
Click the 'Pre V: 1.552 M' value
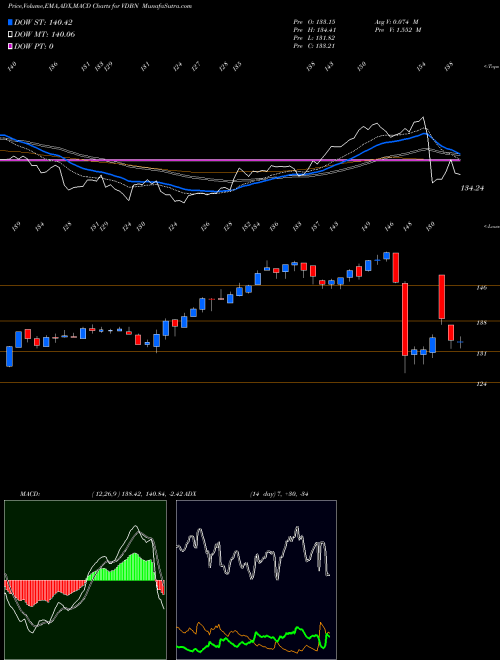coord(398,30)
